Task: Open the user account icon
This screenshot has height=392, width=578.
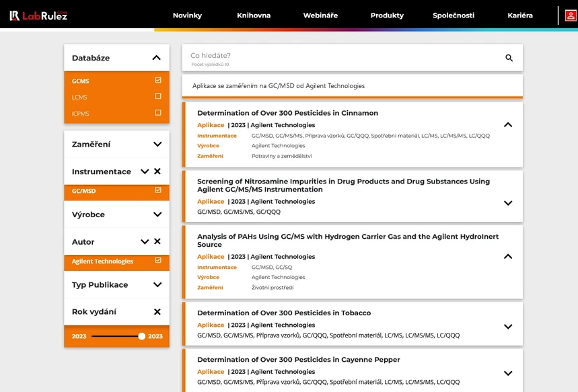Action: point(570,15)
